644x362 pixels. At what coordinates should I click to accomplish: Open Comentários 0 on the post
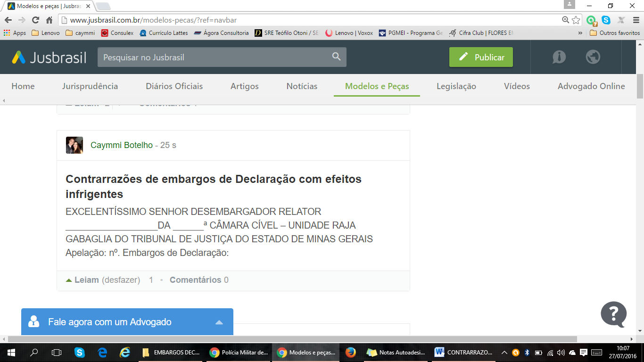[x=199, y=280]
